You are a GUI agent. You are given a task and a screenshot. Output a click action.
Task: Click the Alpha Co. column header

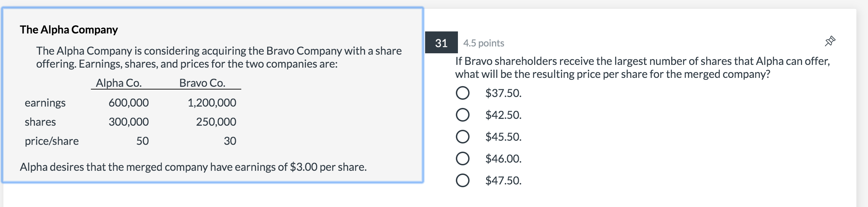tap(119, 83)
